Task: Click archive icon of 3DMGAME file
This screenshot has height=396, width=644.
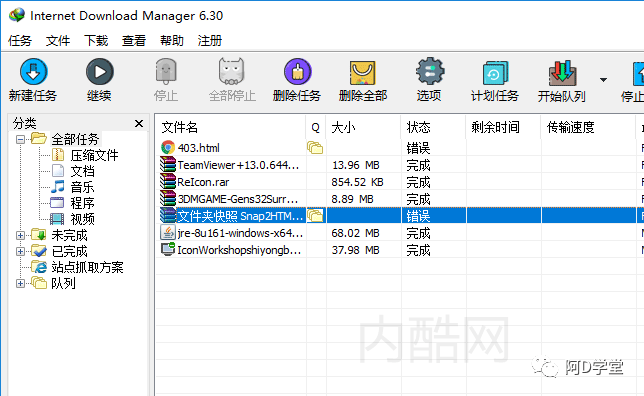Action: click(x=168, y=199)
